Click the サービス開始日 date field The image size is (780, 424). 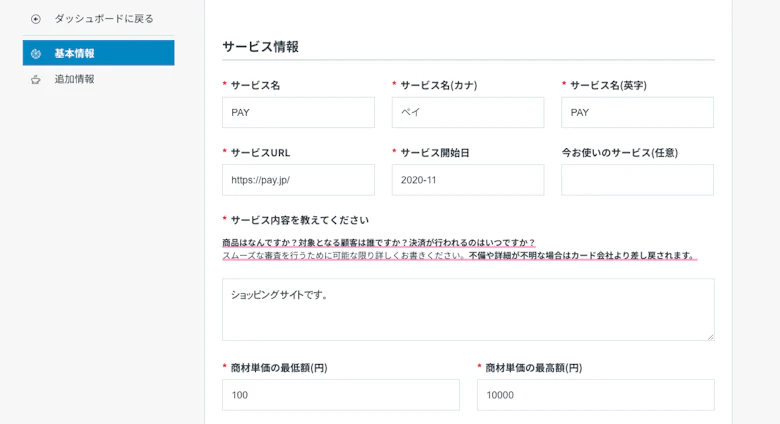(467, 180)
